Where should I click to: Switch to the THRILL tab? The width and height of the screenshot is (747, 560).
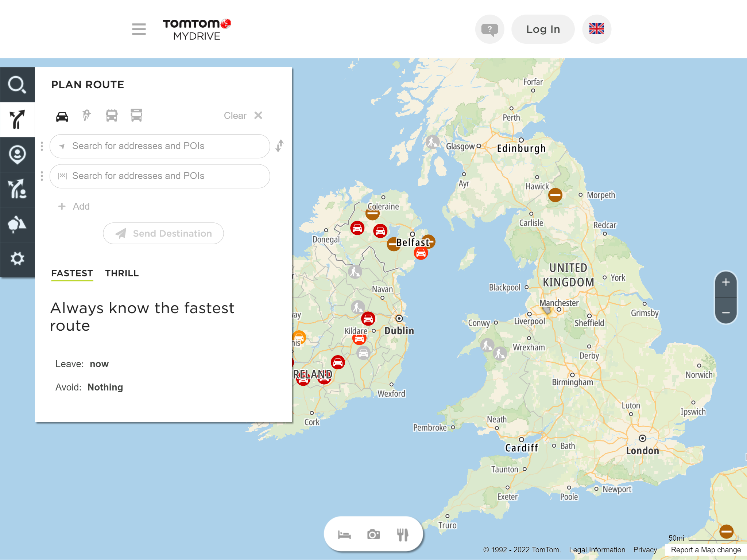(x=122, y=273)
